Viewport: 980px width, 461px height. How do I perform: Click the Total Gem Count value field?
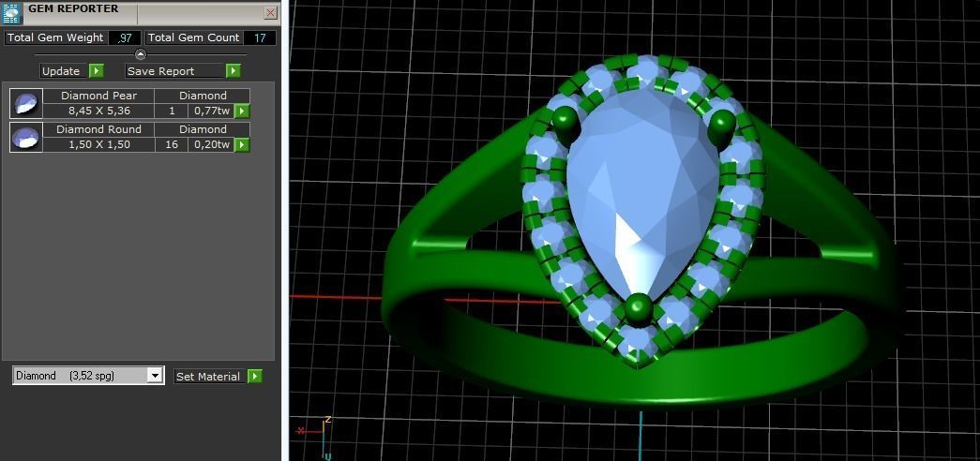(260, 37)
